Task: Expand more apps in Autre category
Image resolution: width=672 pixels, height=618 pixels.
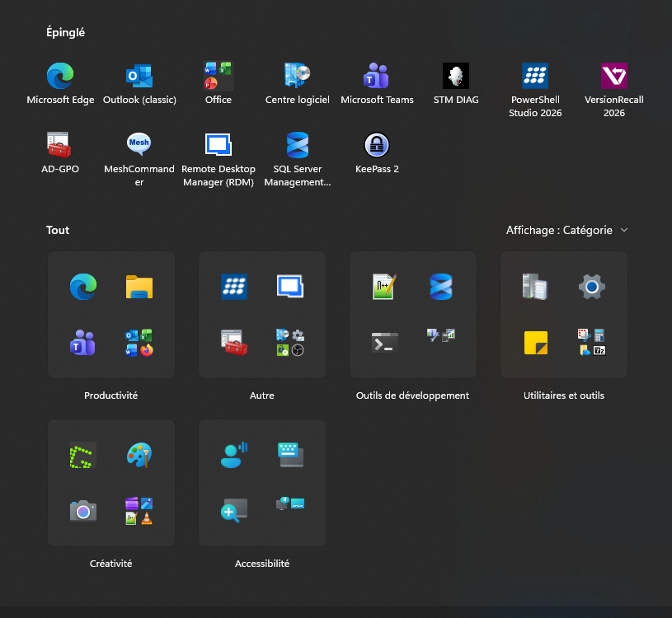Action: (x=290, y=343)
